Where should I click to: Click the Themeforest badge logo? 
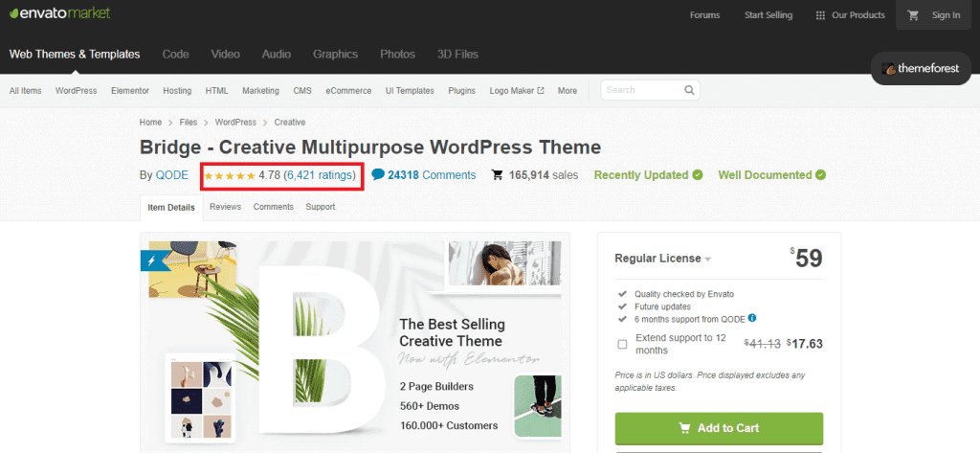[x=922, y=69]
